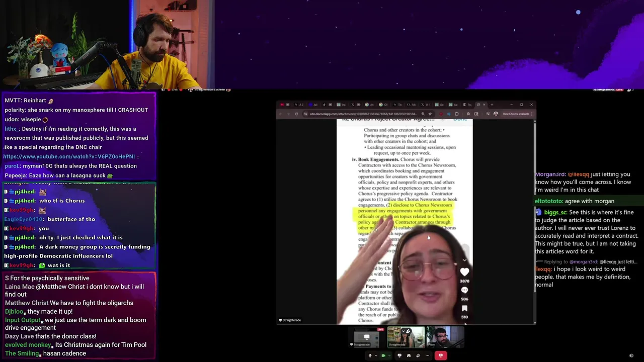Viewport: 644px width, 362px height.
Task: Click the red extension icon in the toolbar
Action: pos(441,114)
